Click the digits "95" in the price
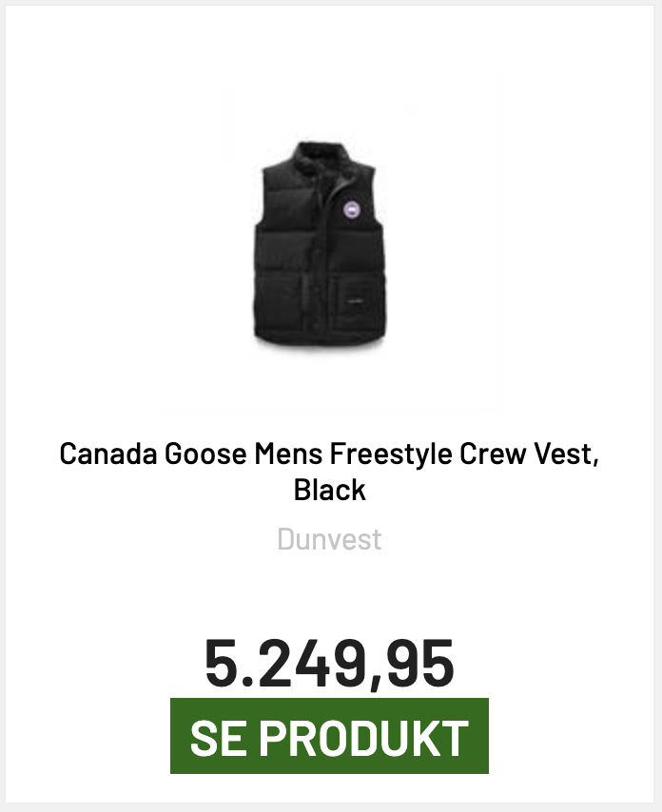 (426, 663)
